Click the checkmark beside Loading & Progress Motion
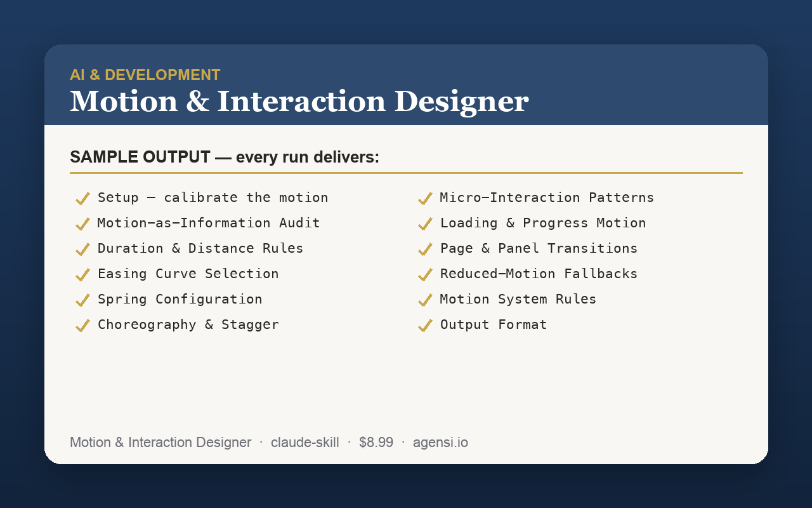 coord(425,224)
